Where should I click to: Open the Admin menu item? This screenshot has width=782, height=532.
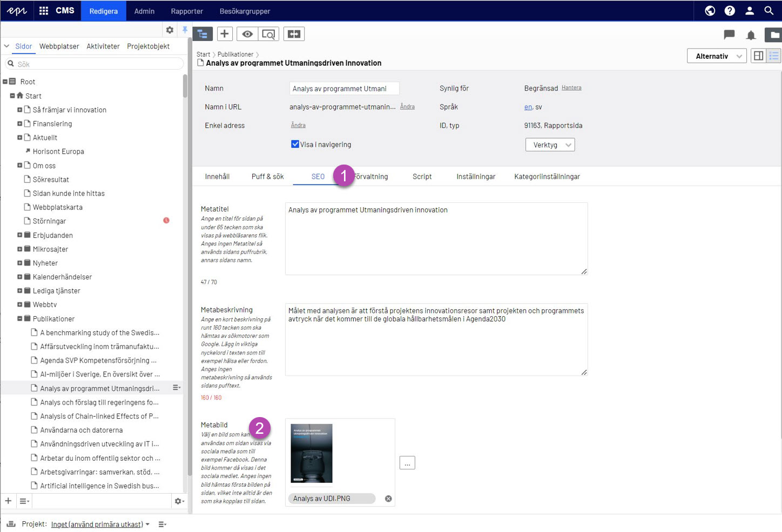point(144,11)
